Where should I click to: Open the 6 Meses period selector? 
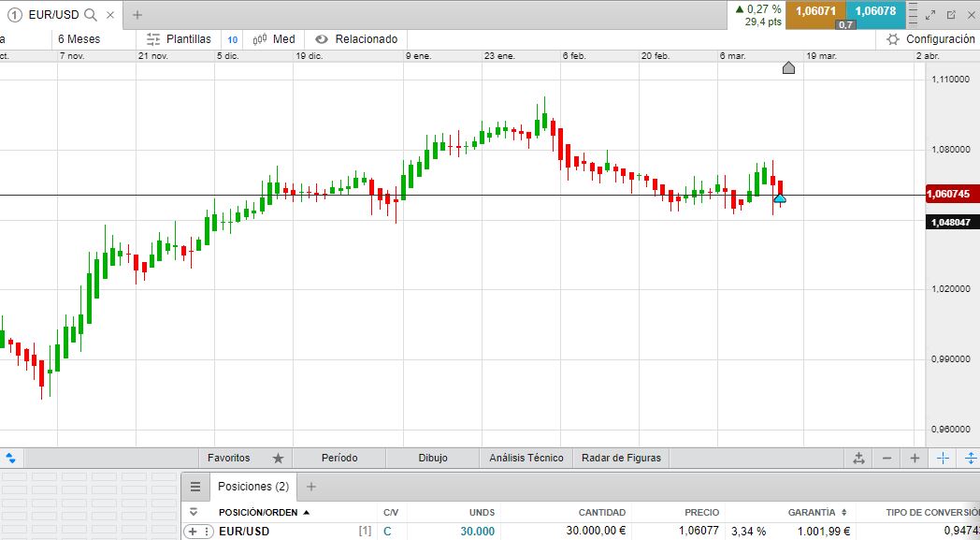(x=79, y=38)
